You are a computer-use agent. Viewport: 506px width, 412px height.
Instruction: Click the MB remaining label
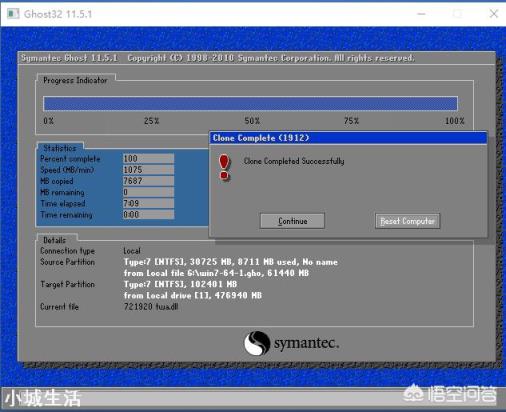click(x=62, y=192)
